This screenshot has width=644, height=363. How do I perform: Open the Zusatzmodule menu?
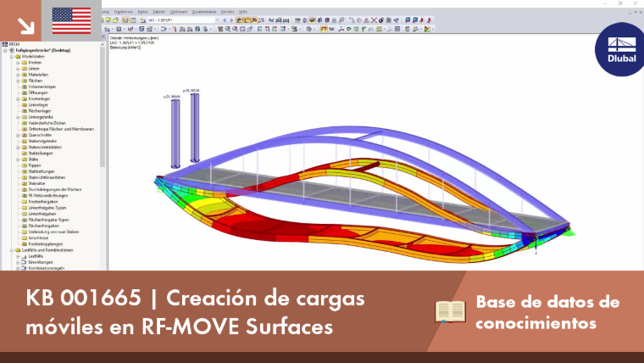[x=204, y=12]
